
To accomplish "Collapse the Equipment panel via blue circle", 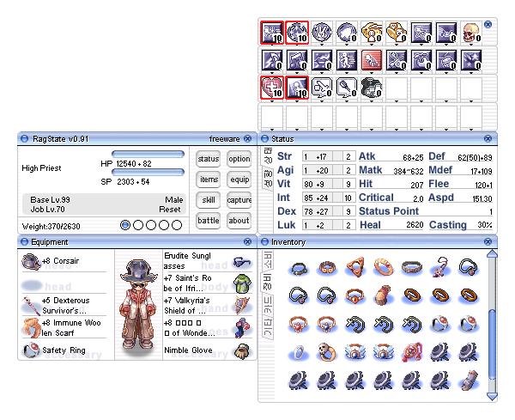I will pyautogui.click(x=24, y=242).
